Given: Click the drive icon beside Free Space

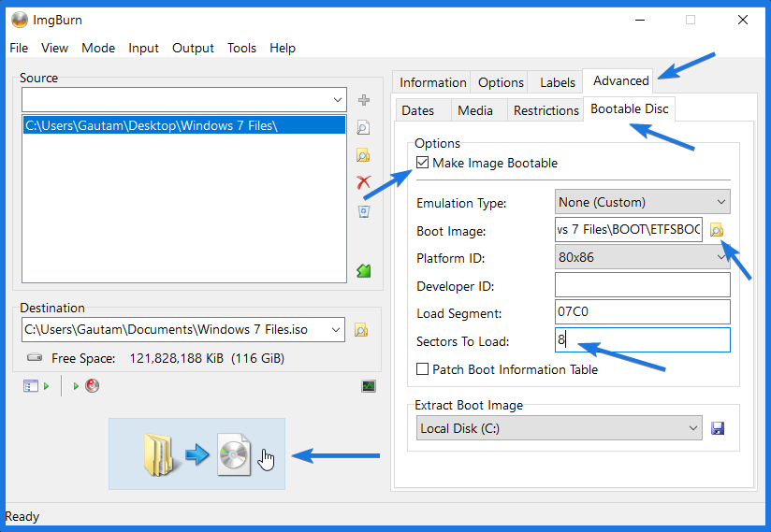Looking at the screenshot, I should tap(35, 357).
